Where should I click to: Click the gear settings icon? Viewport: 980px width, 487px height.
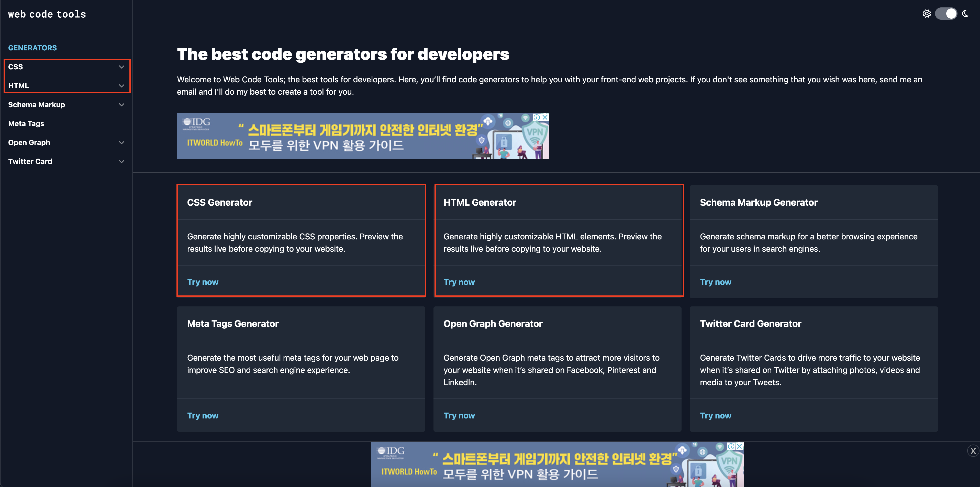(926, 14)
